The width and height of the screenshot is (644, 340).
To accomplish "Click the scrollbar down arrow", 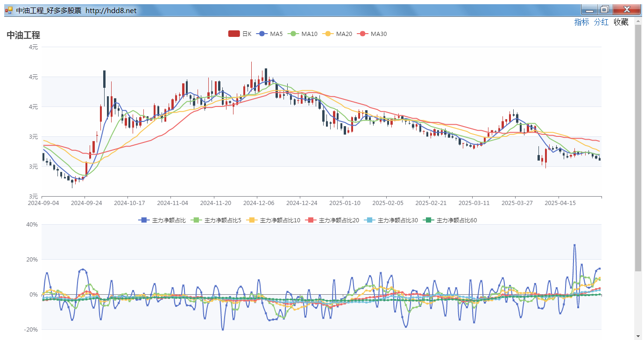I will pos(638,336).
